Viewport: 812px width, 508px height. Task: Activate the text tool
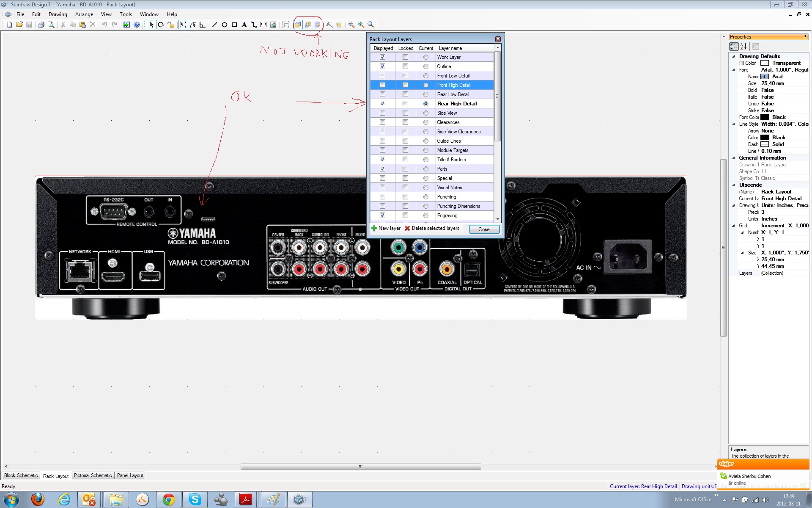[x=244, y=25]
